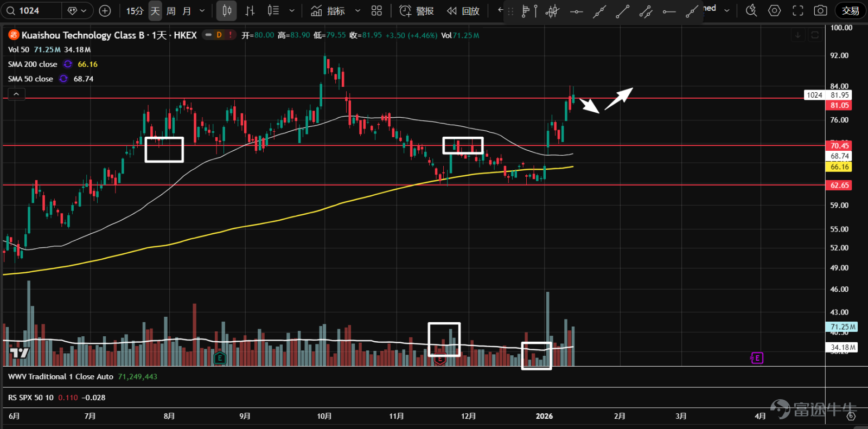Viewport: 868px width, 429px height.
Task: Open the alert (警报) clock icon
Action: 405,11
